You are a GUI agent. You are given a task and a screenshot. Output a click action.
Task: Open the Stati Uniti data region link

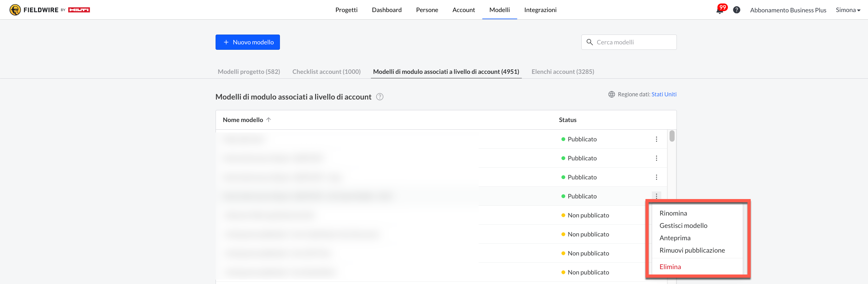(x=664, y=94)
